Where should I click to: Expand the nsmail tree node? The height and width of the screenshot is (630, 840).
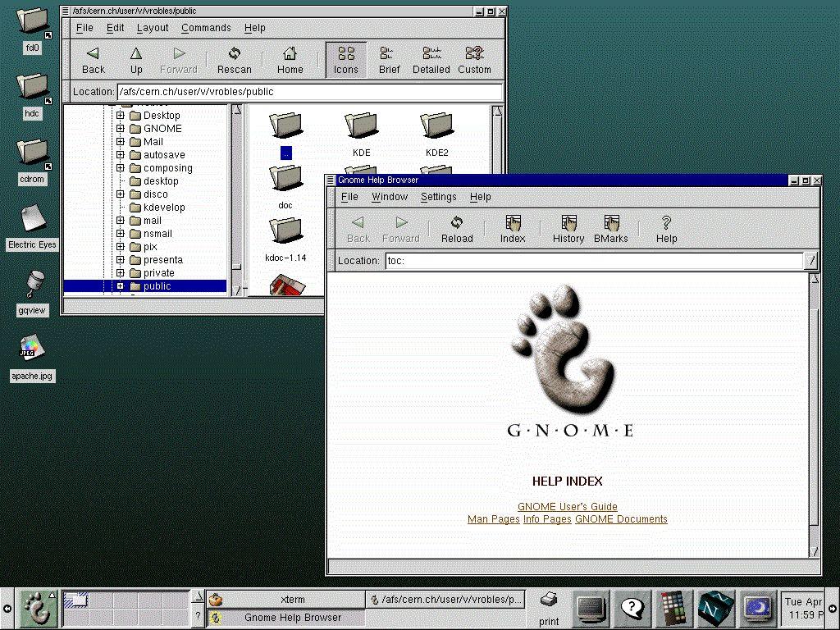[x=120, y=234]
